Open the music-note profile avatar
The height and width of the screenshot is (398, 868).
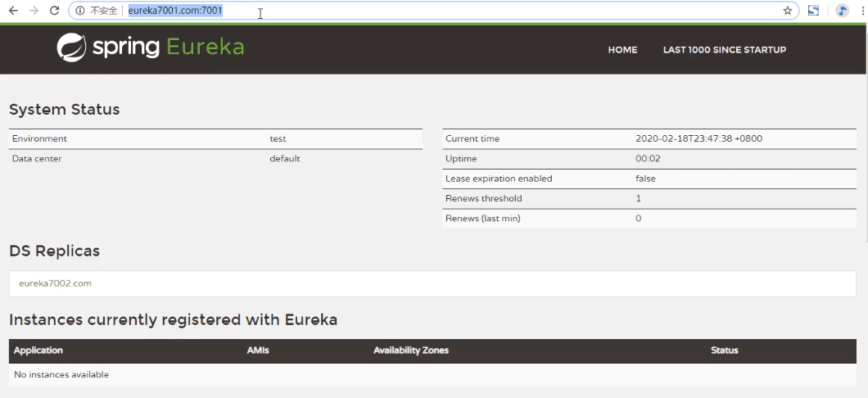point(842,11)
